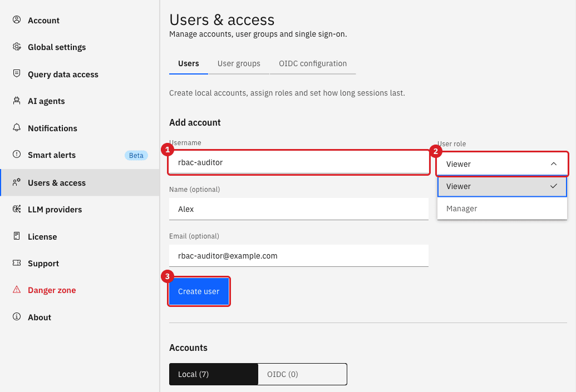The width and height of the screenshot is (576, 392).
Task: Click the Beta badge on Smart alerts
Action: coord(136,155)
